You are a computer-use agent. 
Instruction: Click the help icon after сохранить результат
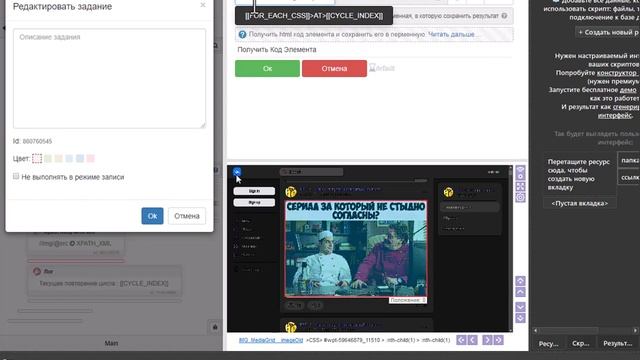tap(504, 16)
